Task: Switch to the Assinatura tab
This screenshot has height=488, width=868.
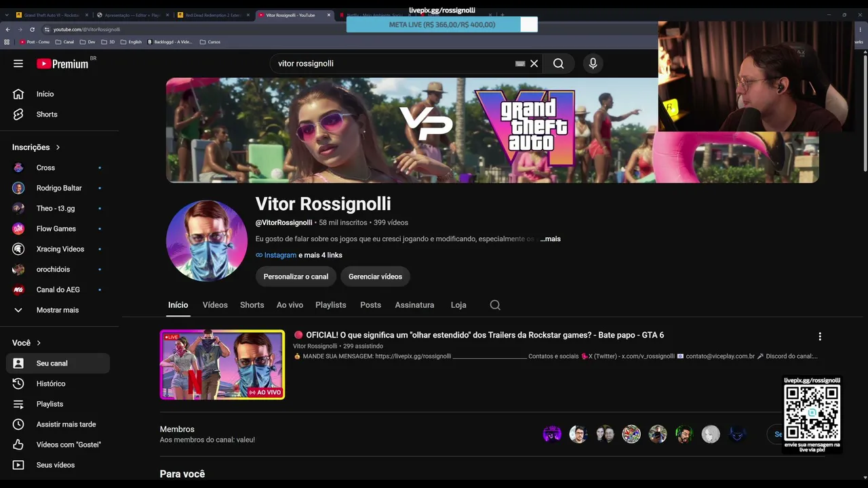Action: 414,305
